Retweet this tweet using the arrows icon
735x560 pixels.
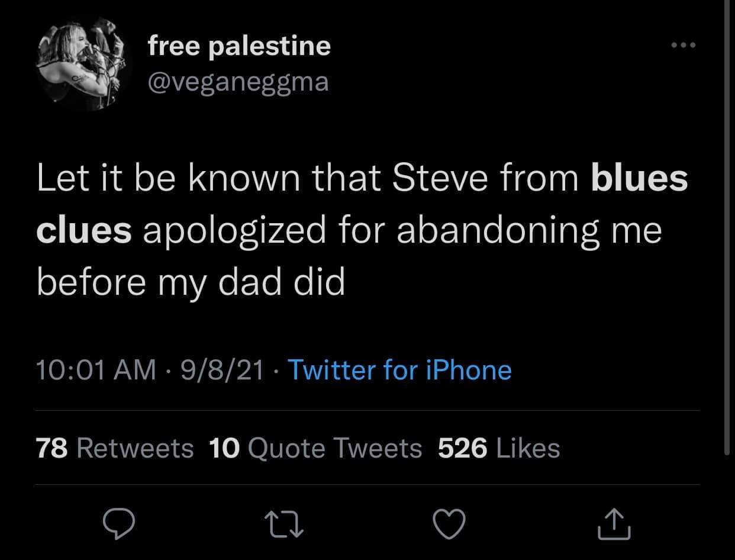[x=286, y=524]
